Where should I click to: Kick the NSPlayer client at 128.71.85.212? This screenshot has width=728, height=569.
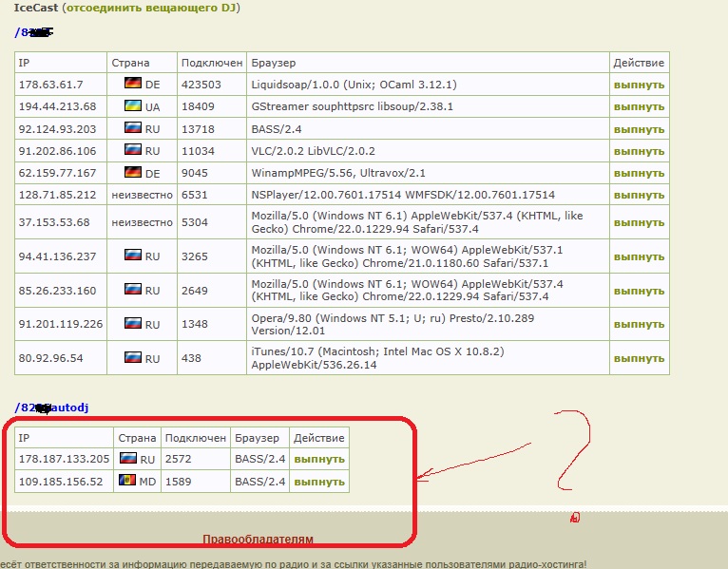639,195
